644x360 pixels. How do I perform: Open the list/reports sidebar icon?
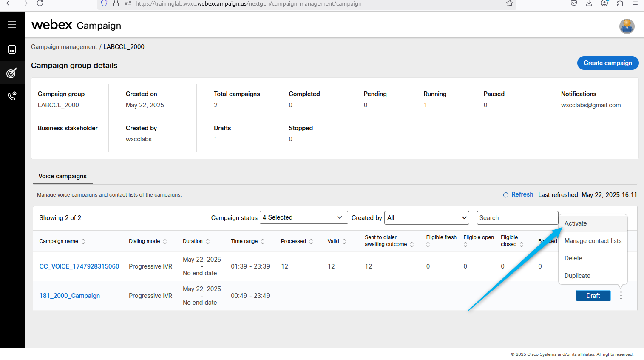(12, 50)
